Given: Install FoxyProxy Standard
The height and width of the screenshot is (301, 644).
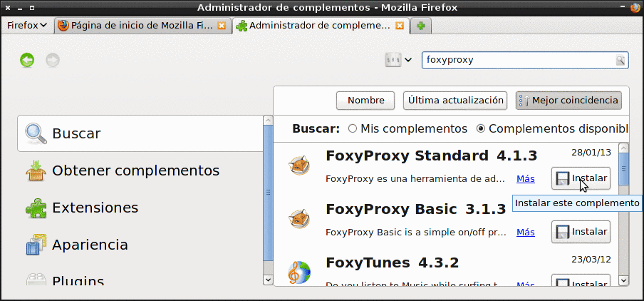Looking at the screenshot, I should point(581,178).
